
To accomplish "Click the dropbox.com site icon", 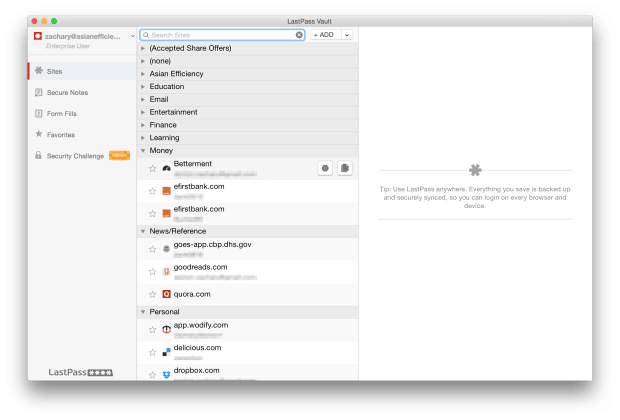I will tap(166, 375).
